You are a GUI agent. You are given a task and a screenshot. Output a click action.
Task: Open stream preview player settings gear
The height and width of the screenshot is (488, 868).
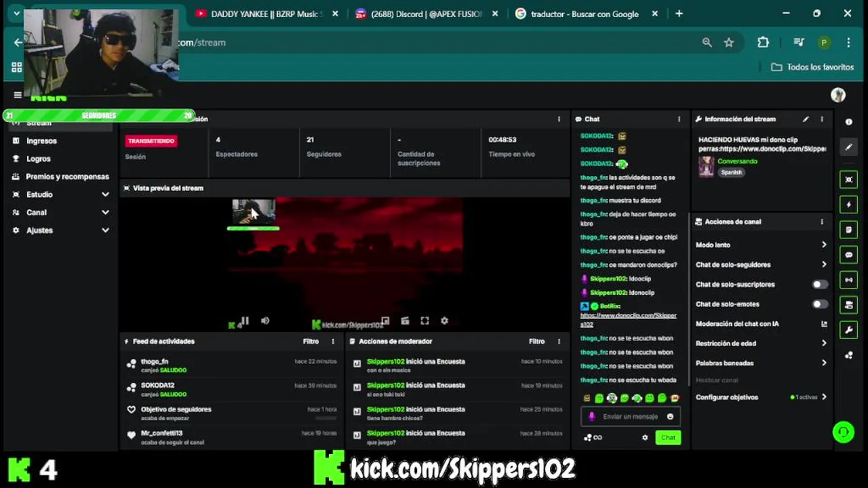pos(444,321)
